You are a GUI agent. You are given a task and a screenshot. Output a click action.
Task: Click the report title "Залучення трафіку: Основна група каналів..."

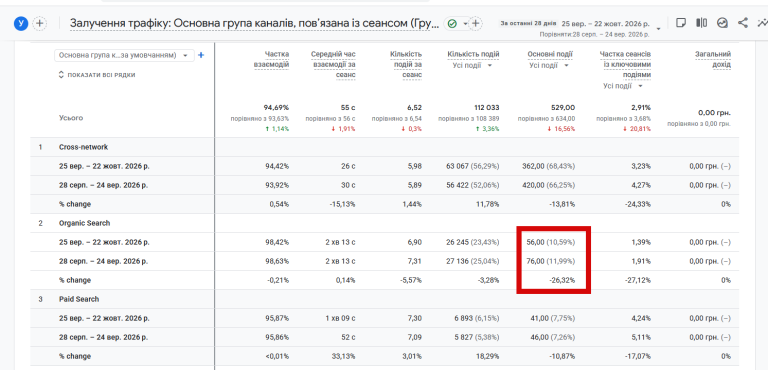[x=254, y=23]
